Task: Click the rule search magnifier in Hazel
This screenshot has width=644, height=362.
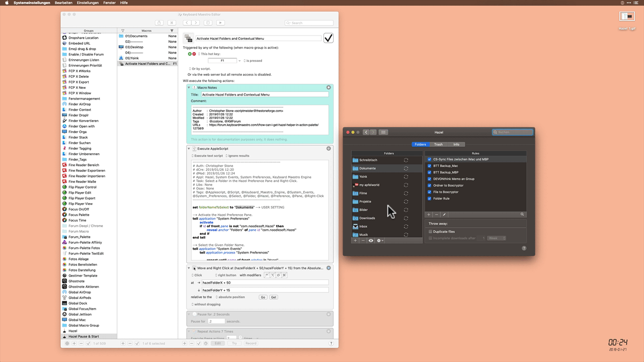Action: click(522, 215)
